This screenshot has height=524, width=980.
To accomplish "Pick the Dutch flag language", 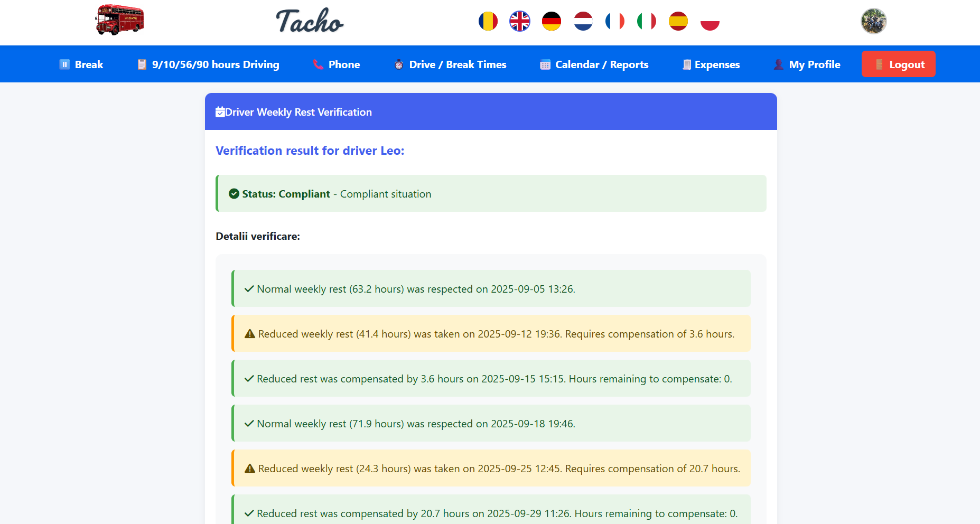I will click(x=583, y=22).
